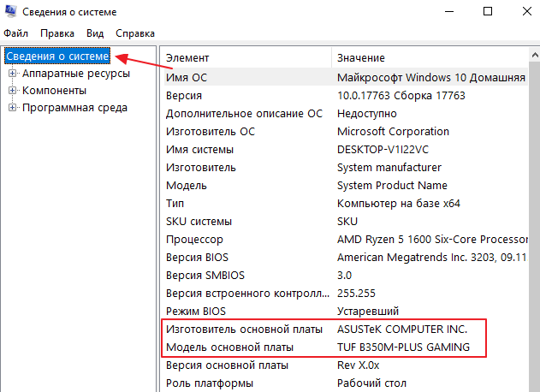The height and width of the screenshot is (392, 540).
Task: Select Сведения о системе tree node
Action: tap(57, 56)
